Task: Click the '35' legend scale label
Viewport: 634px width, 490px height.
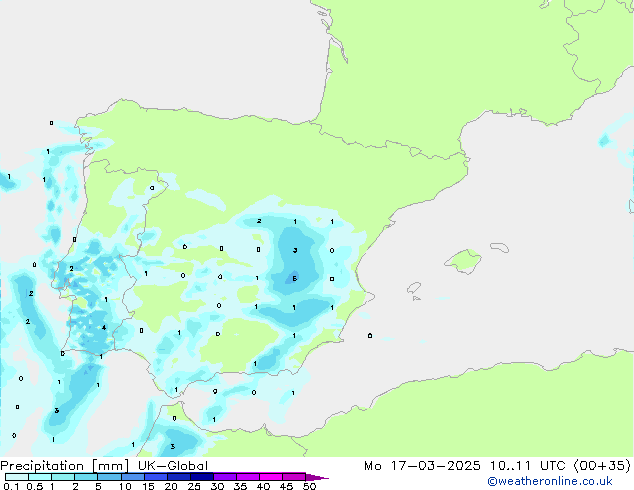Action: click(240, 486)
